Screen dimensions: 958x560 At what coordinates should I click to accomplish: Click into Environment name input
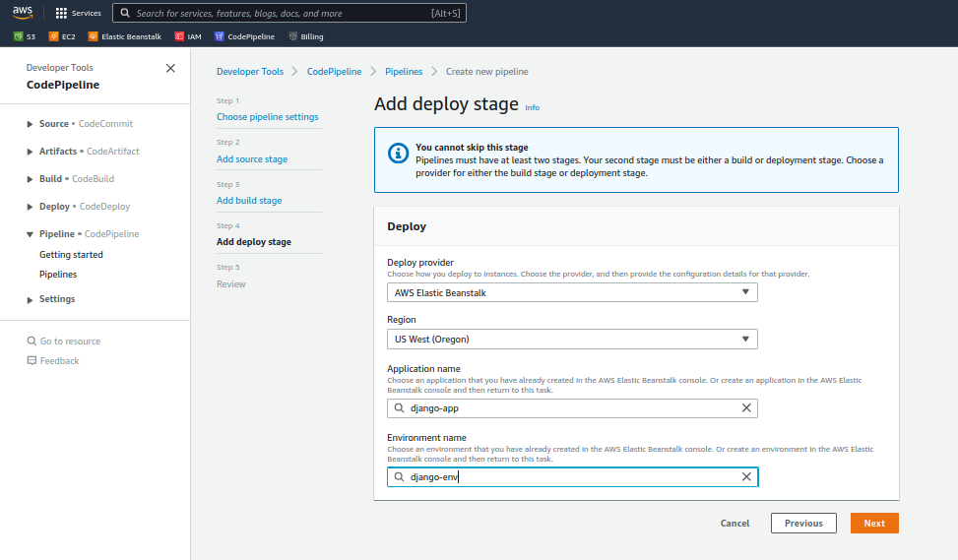(x=572, y=477)
